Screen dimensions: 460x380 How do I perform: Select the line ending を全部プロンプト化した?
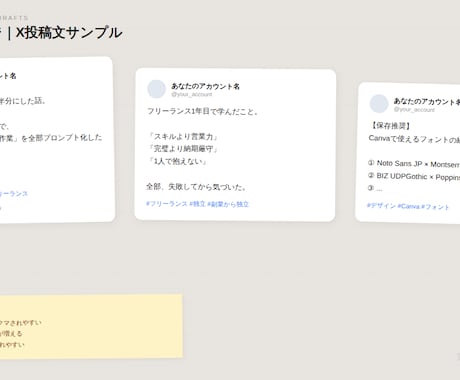point(51,138)
